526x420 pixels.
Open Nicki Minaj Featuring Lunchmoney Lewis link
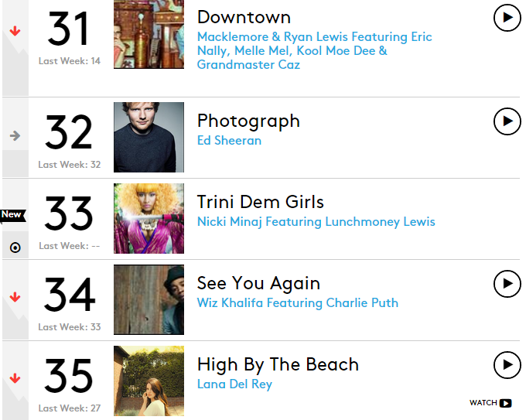316,222
